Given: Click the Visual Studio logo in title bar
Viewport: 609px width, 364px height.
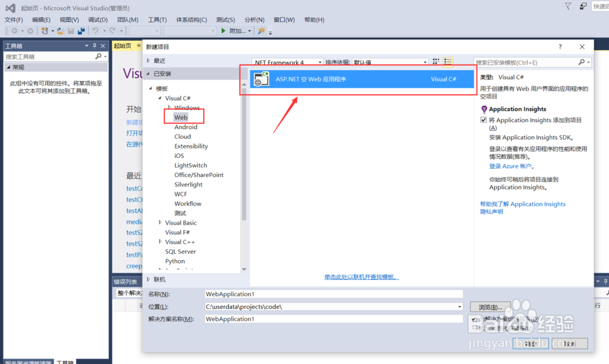Looking at the screenshot, I should (10, 8).
